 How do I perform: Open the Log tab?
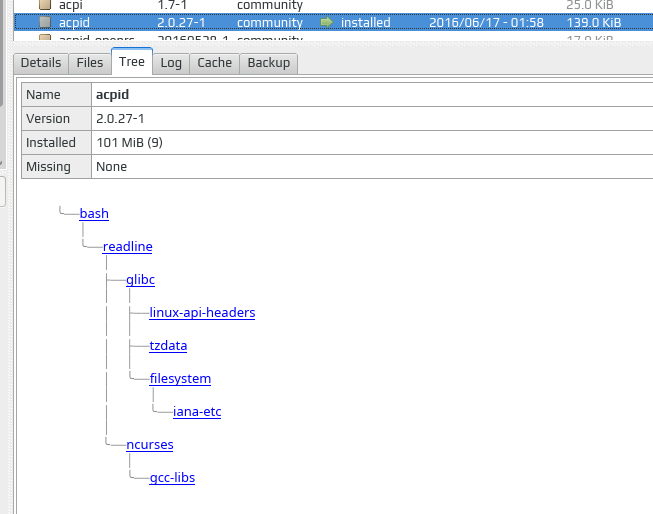(171, 63)
